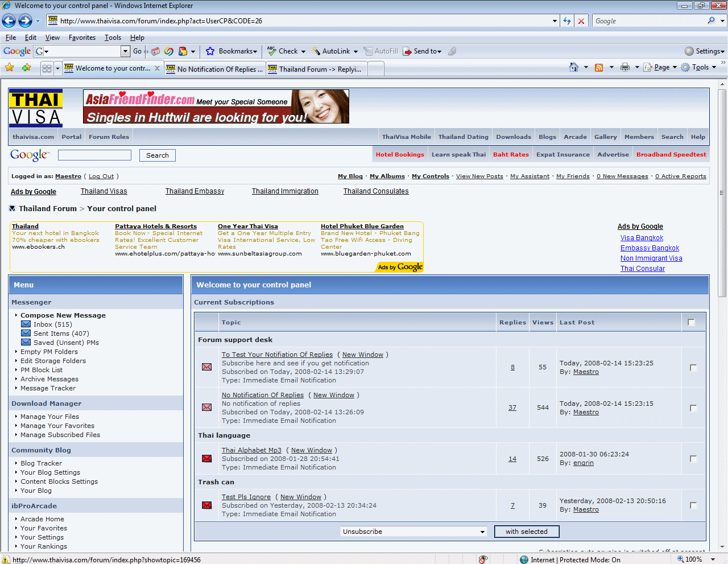Viewport: 728px width, 564px height.
Task: Click the Google site search text field
Action: tap(94, 155)
